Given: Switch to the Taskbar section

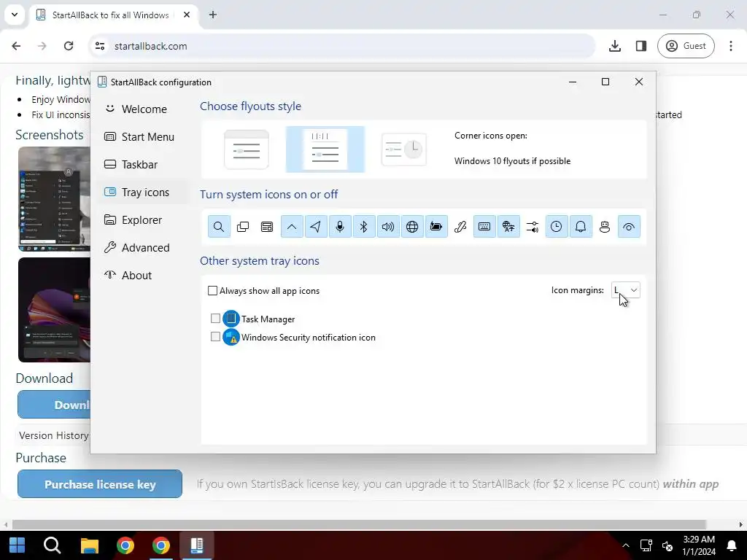Looking at the screenshot, I should click(x=143, y=164).
